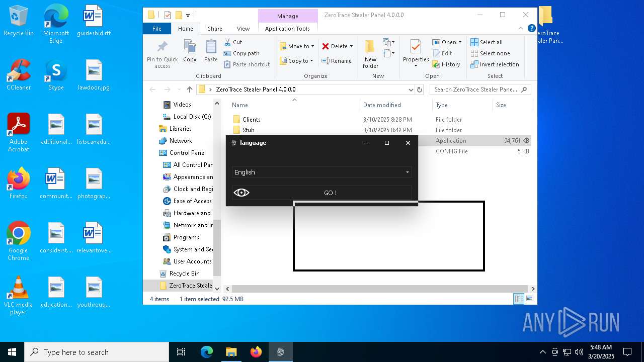
Task: Click the Explorer Help question icon
Action: click(x=531, y=29)
